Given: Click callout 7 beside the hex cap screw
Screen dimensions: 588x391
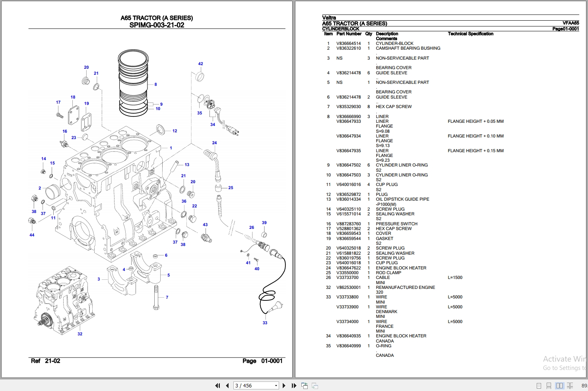Looking at the screenshot, I should 167,297.
